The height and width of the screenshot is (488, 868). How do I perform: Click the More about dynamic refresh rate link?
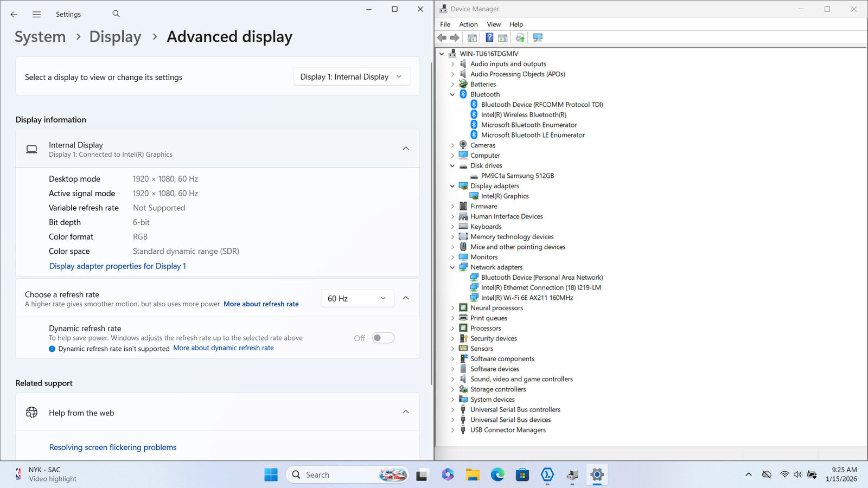(224, 348)
